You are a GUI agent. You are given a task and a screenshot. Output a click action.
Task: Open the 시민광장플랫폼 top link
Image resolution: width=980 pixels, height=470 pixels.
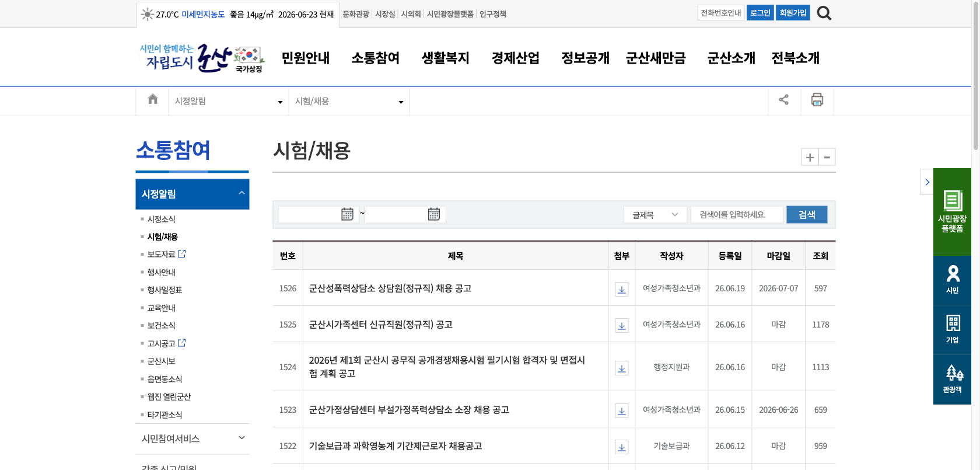click(x=450, y=14)
